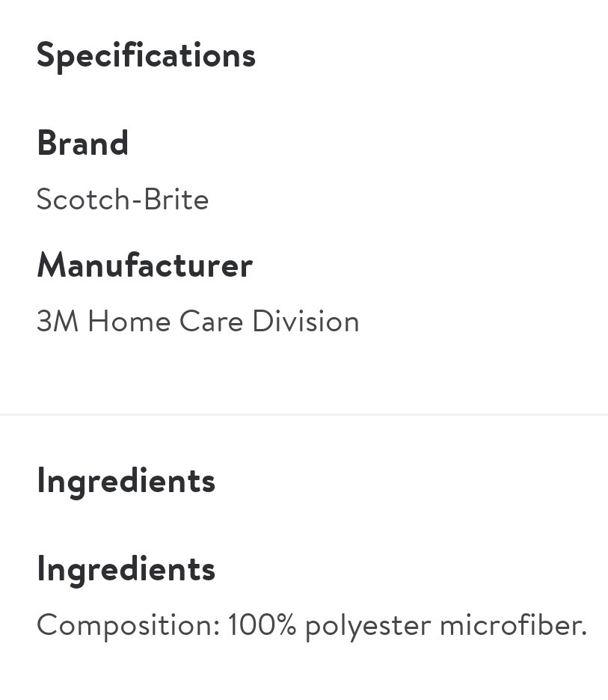Click the hyphen in Scotch-Brite
Viewport: 608px width, 700px height.
click(x=137, y=202)
